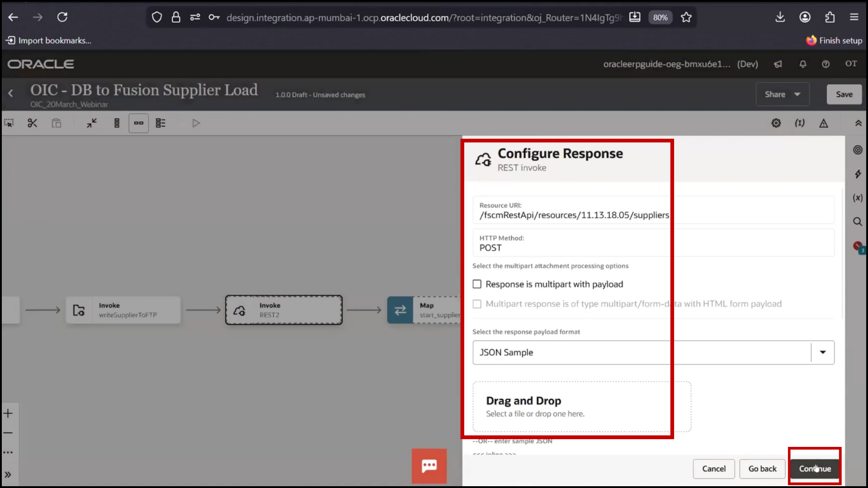The width and height of the screenshot is (868, 488).
Task: Open browser downloads arrow icon
Action: pyautogui.click(x=780, y=17)
